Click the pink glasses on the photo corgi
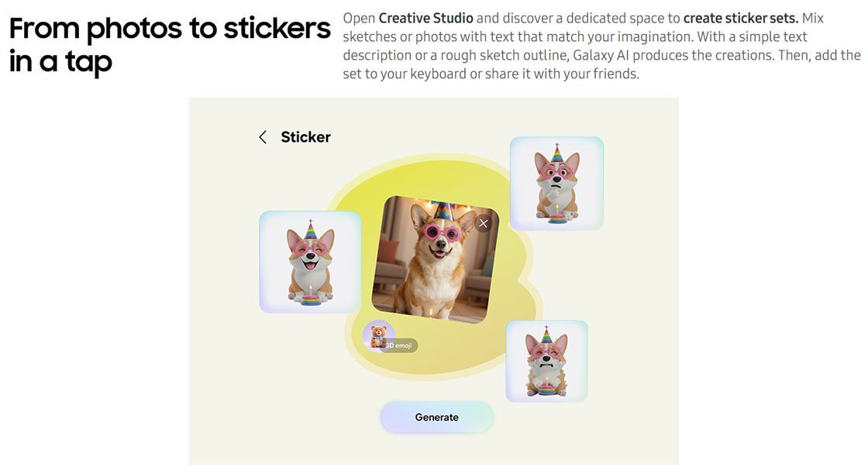 pos(442,232)
